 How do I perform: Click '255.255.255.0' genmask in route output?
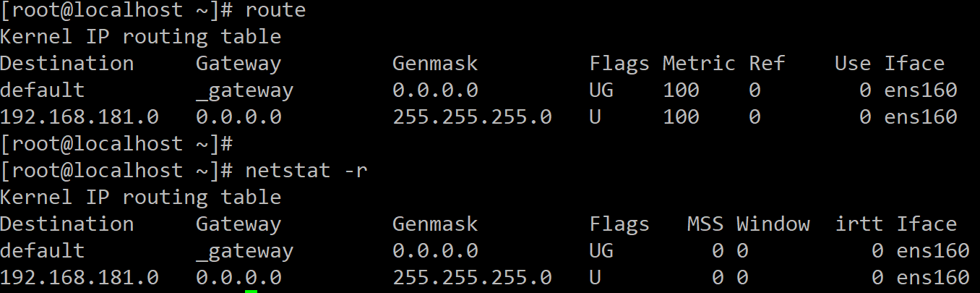point(472,117)
